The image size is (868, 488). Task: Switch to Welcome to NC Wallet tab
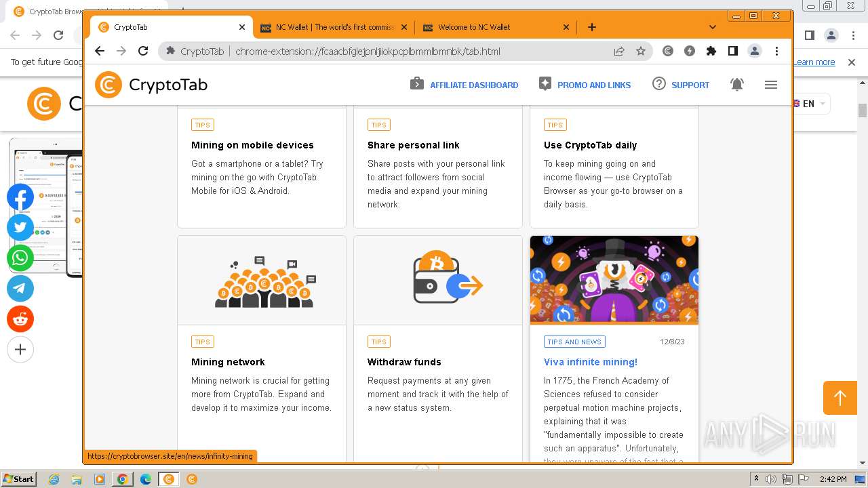(x=496, y=27)
